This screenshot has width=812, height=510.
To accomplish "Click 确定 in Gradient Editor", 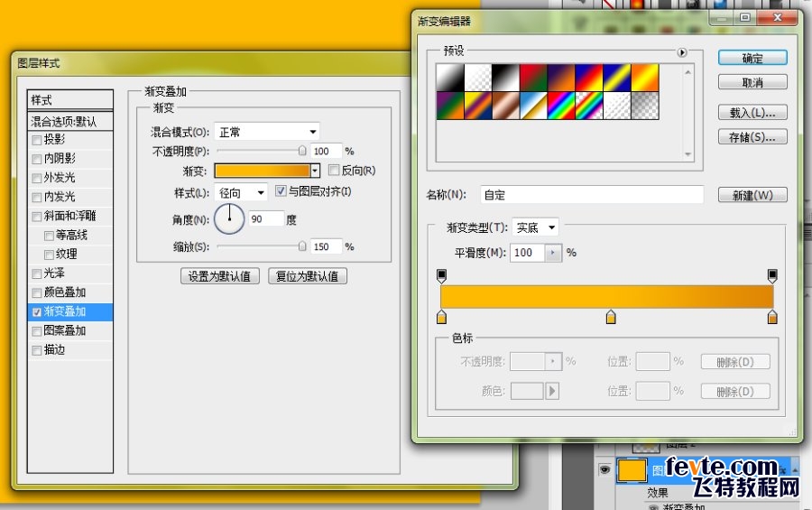I will pyautogui.click(x=752, y=58).
